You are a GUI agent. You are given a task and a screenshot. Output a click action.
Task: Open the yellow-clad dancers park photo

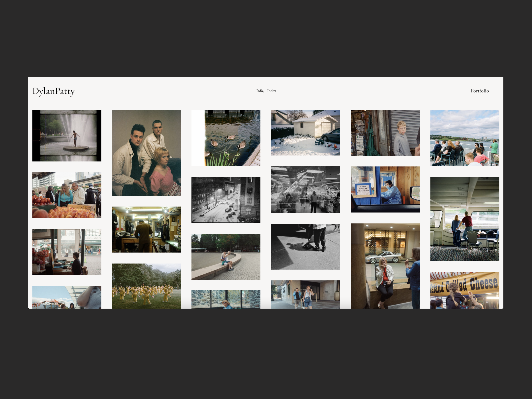(146, 286)
